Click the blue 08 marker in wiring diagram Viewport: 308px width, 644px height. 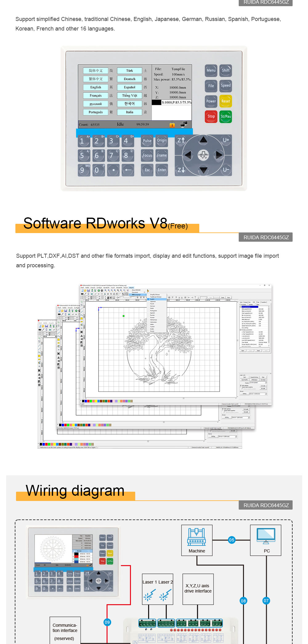243,601
